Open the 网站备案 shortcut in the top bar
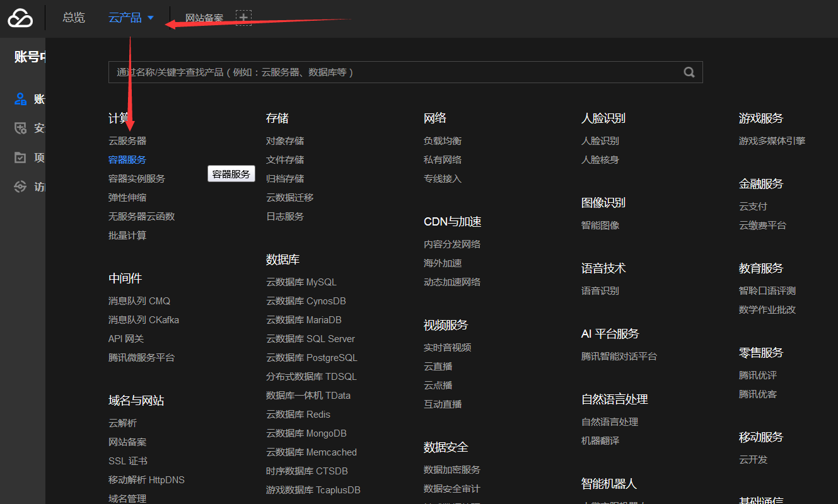 204,18
